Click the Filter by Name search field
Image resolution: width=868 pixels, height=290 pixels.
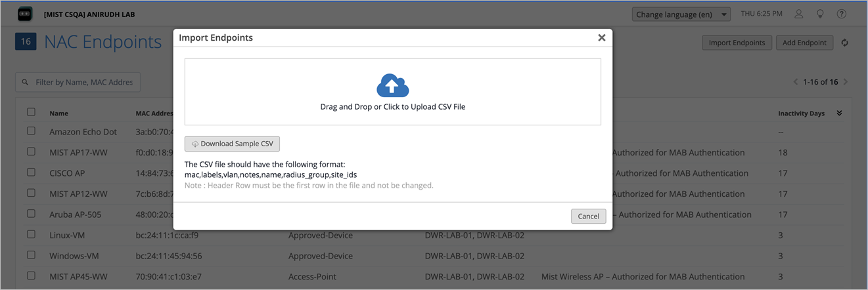pos(78,82)
